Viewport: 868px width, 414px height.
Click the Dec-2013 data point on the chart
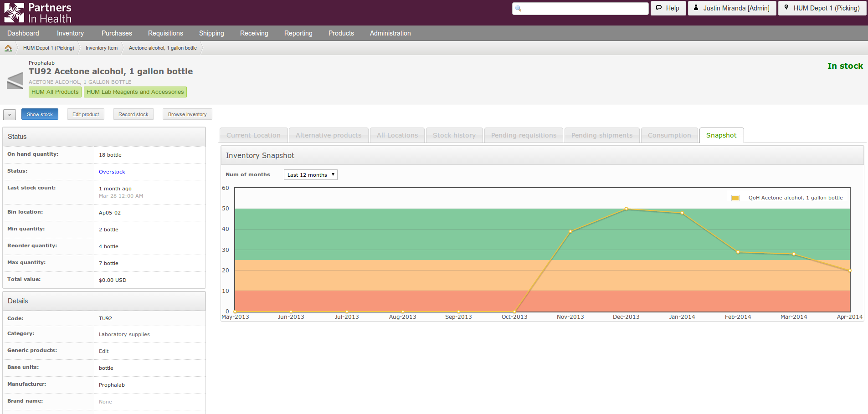pos(627,209)
